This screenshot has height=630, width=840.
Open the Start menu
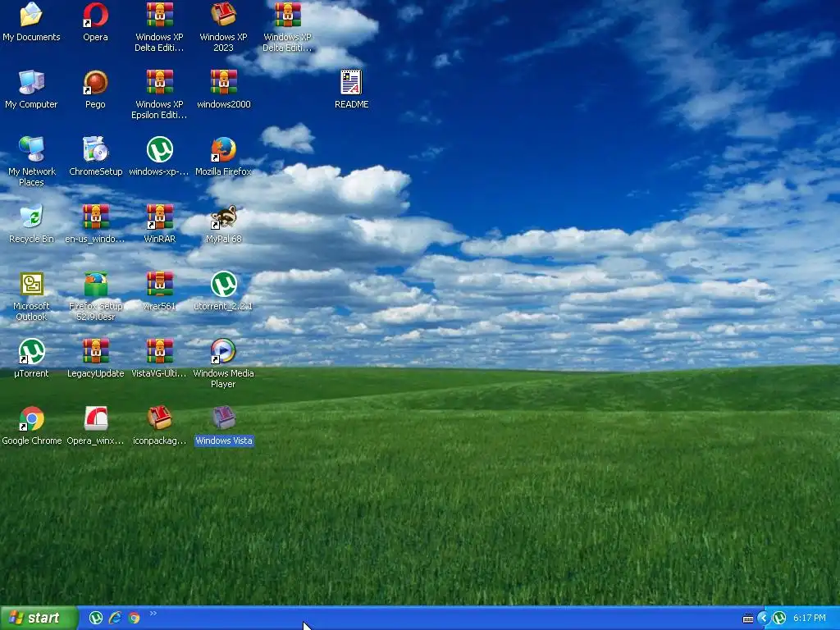point(39,618)
